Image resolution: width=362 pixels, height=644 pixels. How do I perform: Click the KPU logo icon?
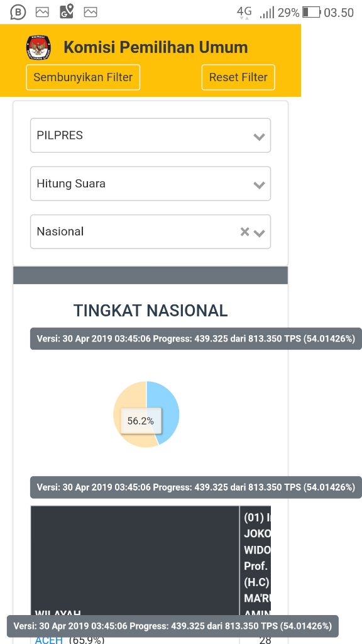pos(39,47)
